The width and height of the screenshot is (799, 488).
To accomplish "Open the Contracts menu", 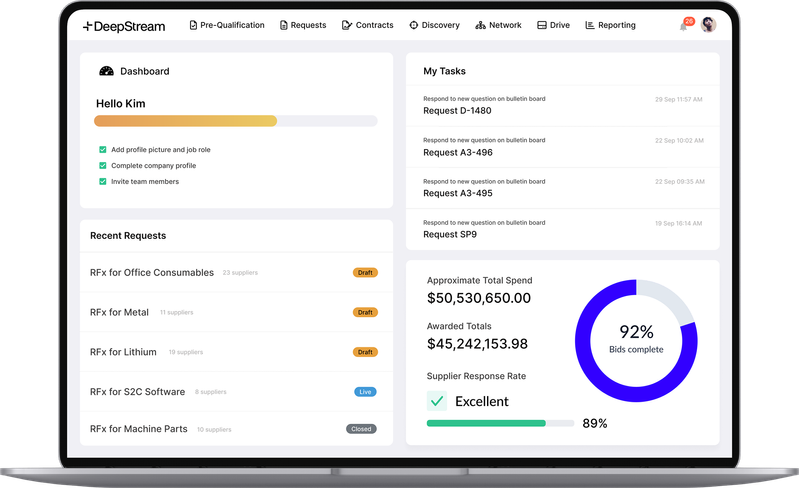I will pos(367,25).
